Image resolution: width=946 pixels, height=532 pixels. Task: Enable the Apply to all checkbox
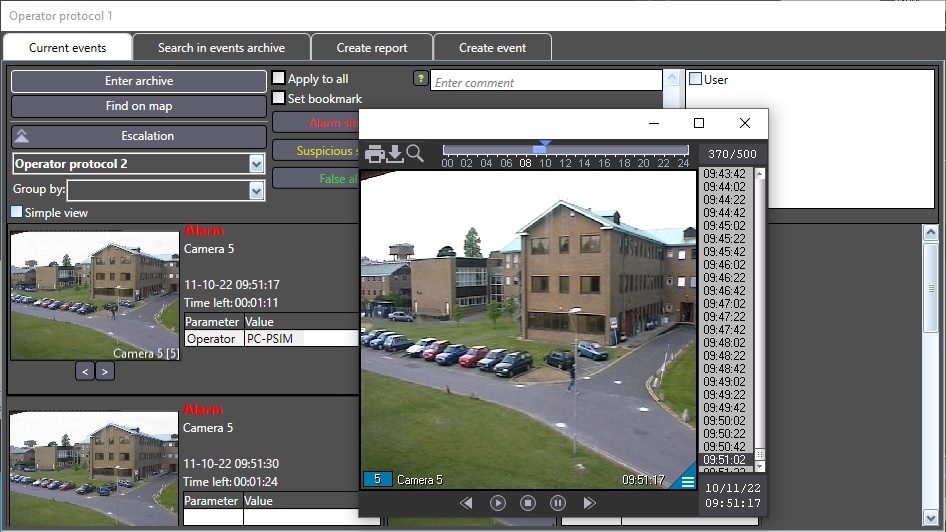coord(280,78)
